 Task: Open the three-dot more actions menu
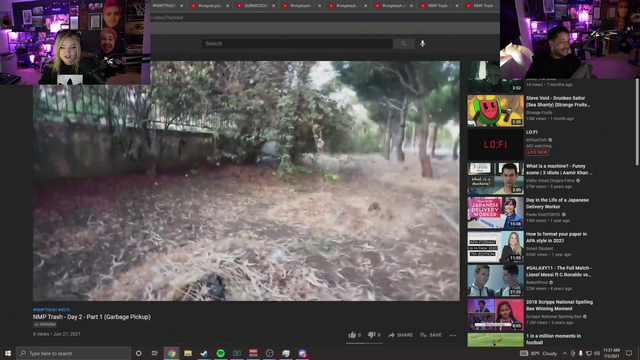point(453,335)
